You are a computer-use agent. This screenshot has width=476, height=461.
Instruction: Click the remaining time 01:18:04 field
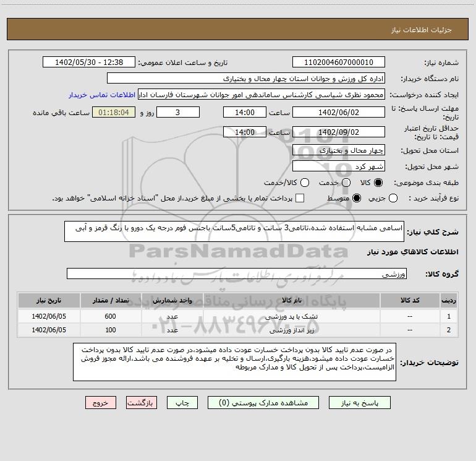click(114, 112)
